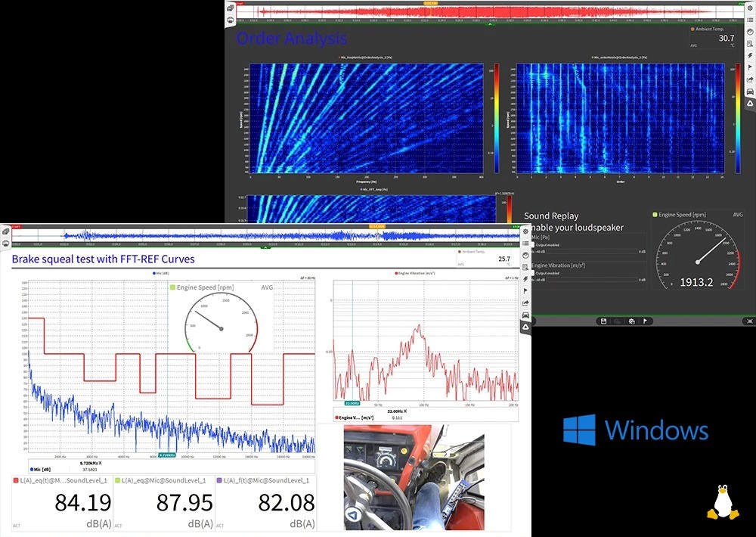Collapse the white window sidebar with triangle button
Image resolution: width=756 pixels, height=537 pixels.
coord(525,326)
